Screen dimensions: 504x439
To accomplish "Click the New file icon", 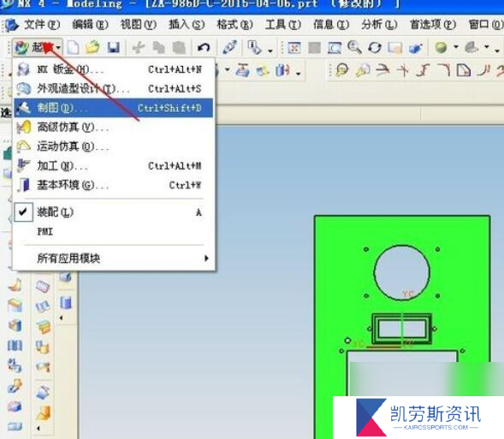I will coord(74,48).
